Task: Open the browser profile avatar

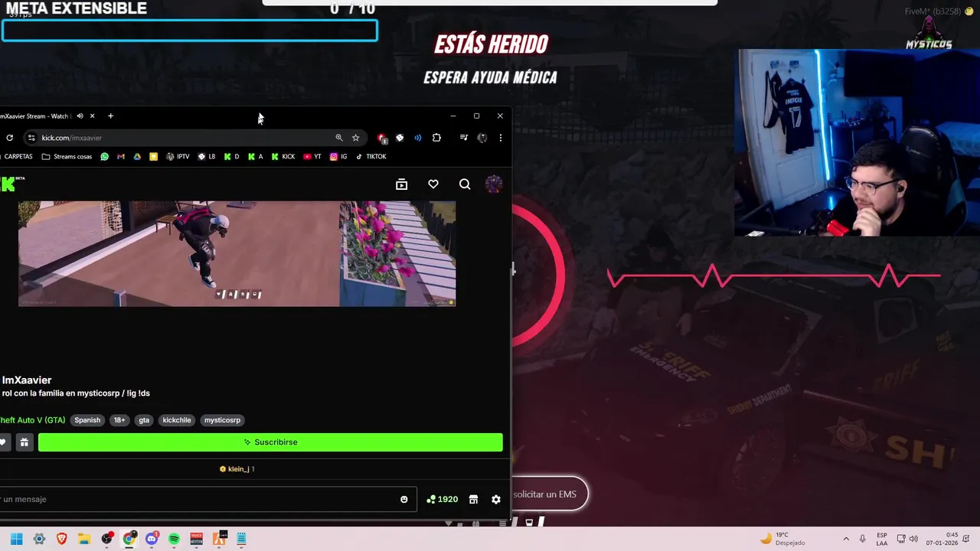Action: (482, 138)
